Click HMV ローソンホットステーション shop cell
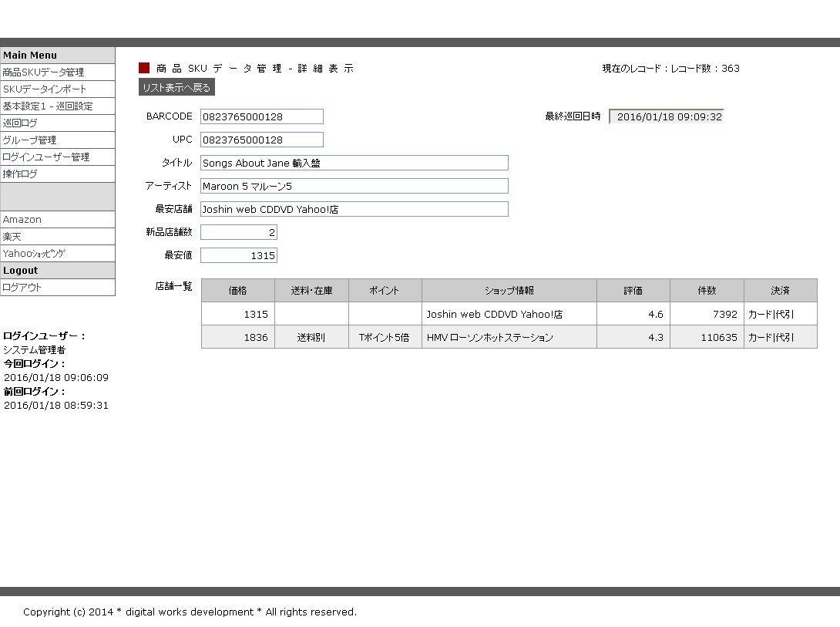The image size is (840, 627). 509,337
